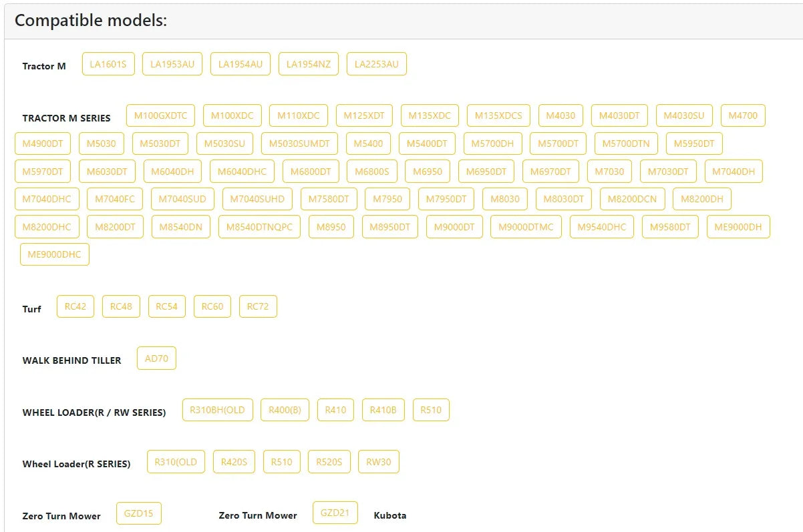This screenshot has height=532, width=803.
Task: Select the M4030SU tag
Action: [x=684, y=115]
